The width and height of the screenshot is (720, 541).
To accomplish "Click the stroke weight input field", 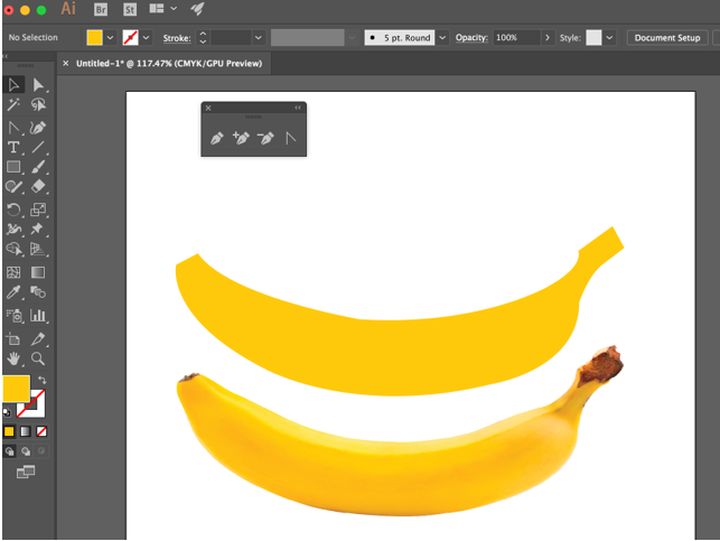I will 232,38.
